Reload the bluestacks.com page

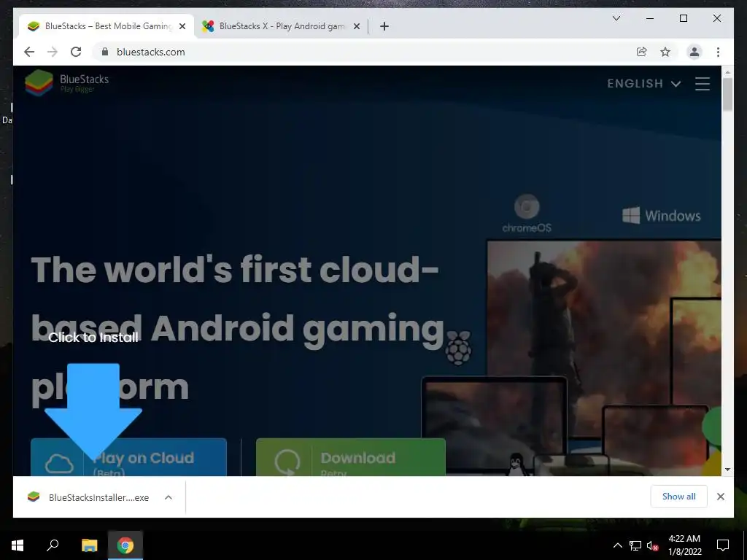(x=76, y=52)
